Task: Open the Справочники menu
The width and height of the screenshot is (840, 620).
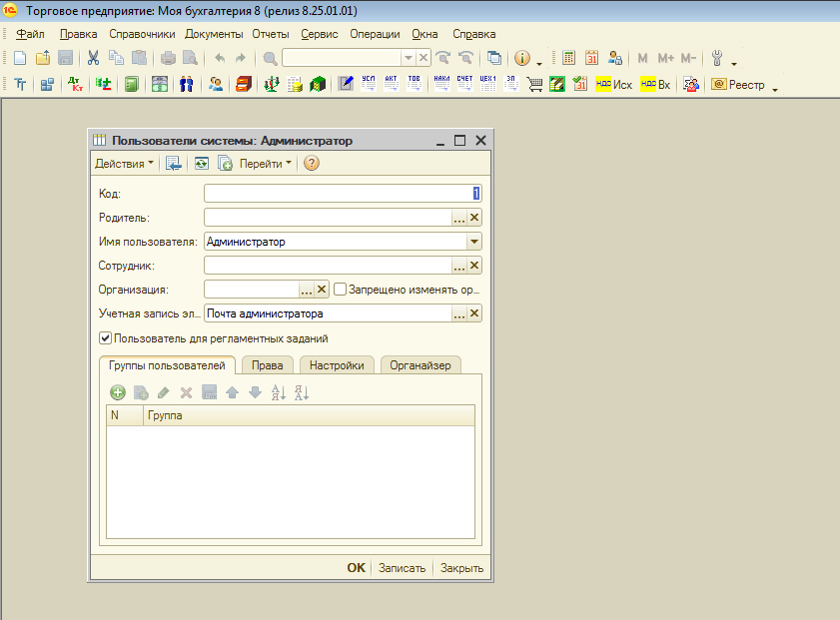Action: coord(142,33)
